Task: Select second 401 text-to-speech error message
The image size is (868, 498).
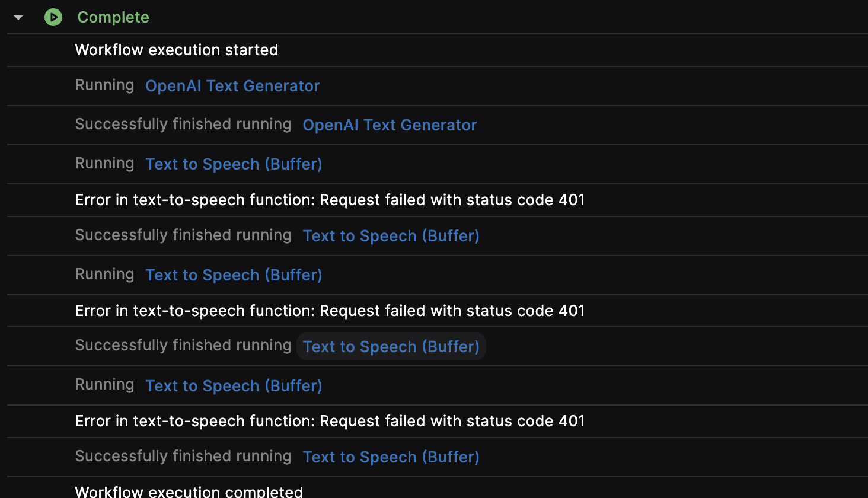Action: point(330,311)
